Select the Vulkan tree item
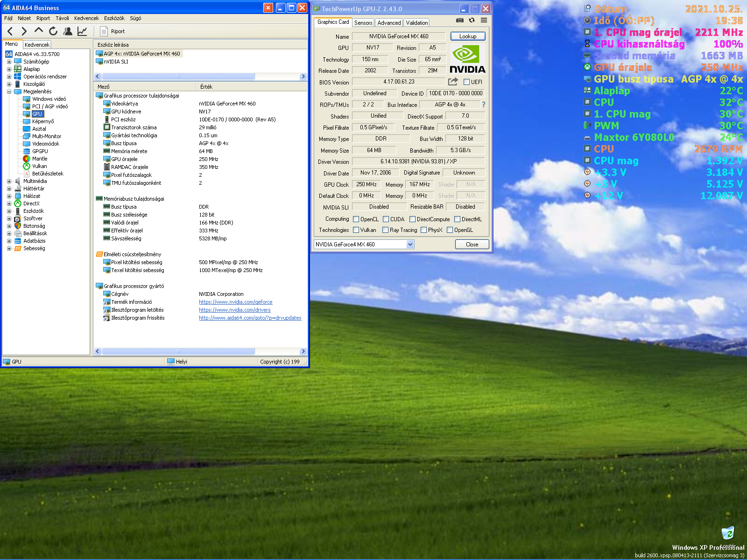The image size is (747, 560). coord(39,166)
